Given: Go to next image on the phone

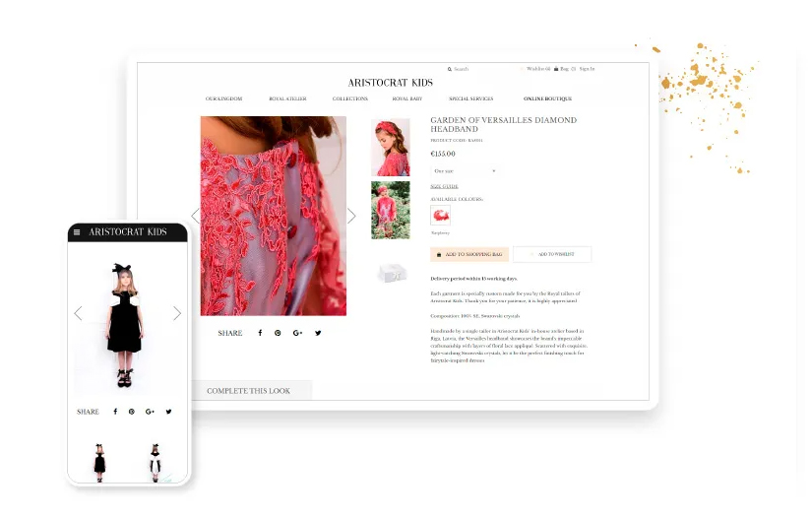Looking at the screenshot, I should pyautogui.click(x=177, y=313).
